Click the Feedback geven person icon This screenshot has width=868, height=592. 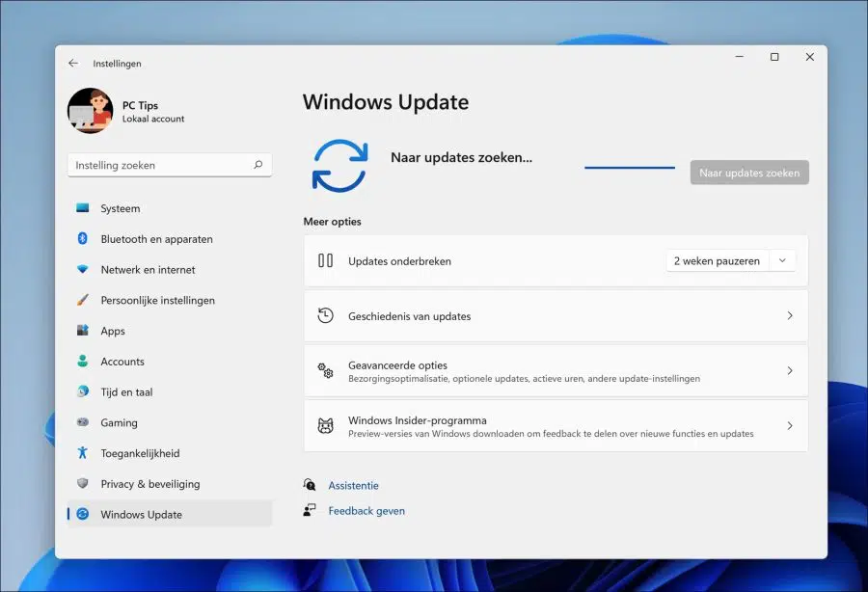point(310,509)
